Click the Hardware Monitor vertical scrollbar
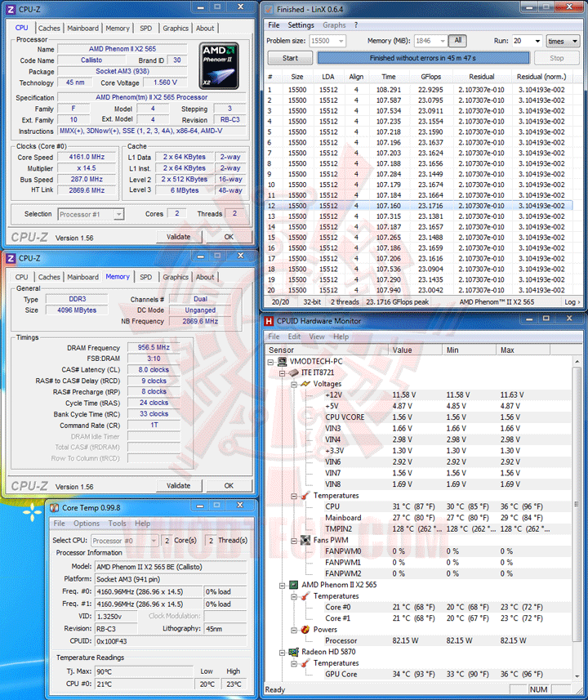 pos(577,517)
